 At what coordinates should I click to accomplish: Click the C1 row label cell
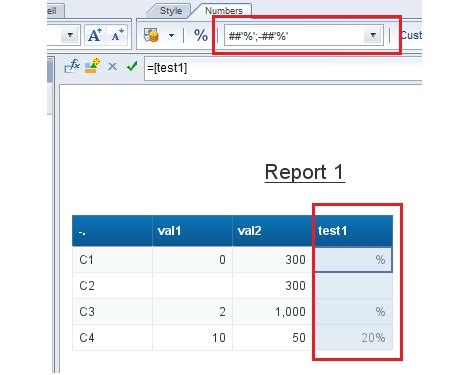tap(112, 260)
